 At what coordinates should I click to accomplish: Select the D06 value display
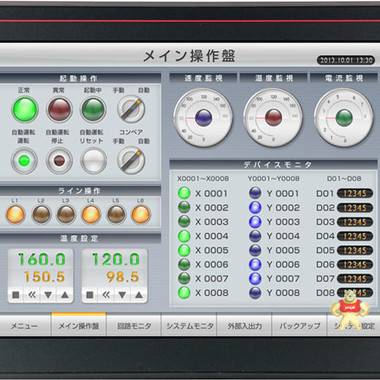coord(355,265)
